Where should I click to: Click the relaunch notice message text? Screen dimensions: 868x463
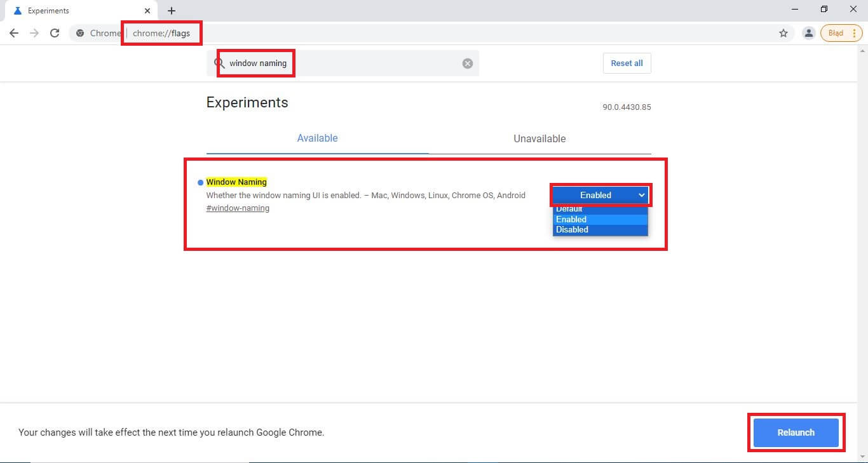tap(172, 433)
